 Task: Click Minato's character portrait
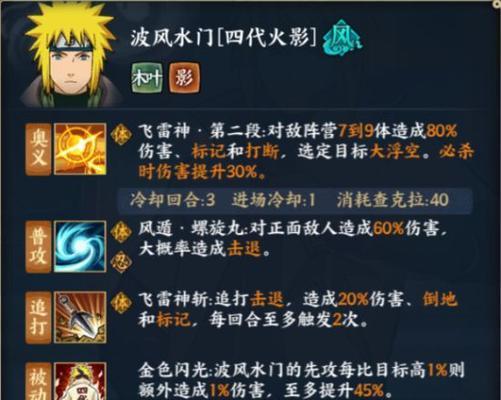pyautogui.click(x=71, y=55)
